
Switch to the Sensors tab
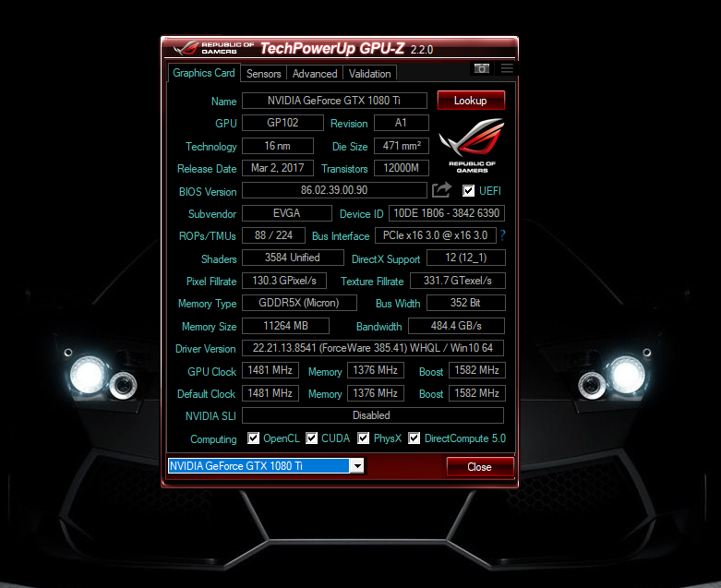pyautogui.click(x=263, y=74)
